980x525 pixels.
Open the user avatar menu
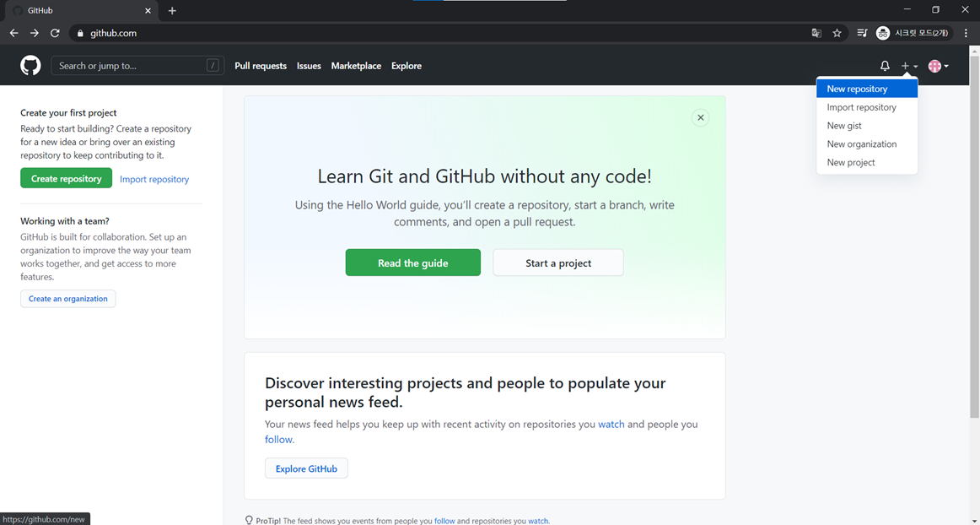pyautogui.click(x=938, y=66)
